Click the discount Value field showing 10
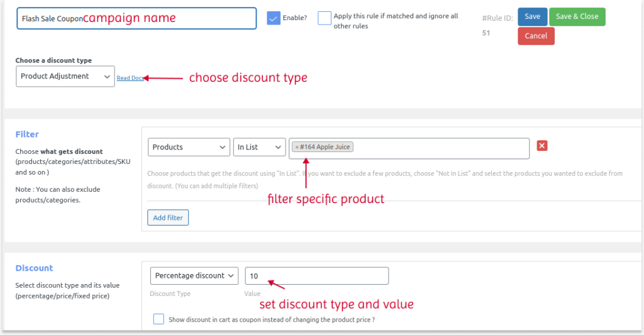644x335 pixels. click(x=317, y=276)
